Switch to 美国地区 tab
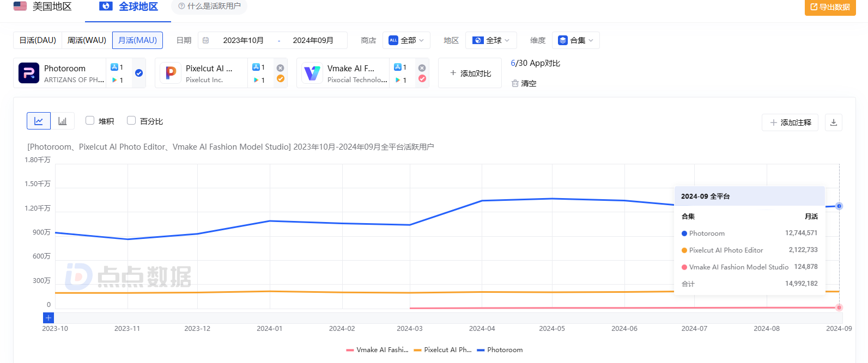 click(43, 7)
